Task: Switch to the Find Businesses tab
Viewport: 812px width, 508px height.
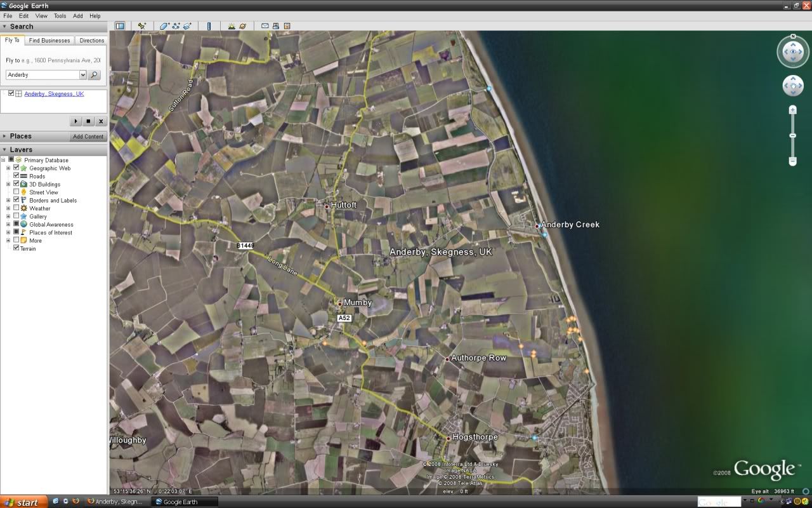Action: (x=49, y=41)
